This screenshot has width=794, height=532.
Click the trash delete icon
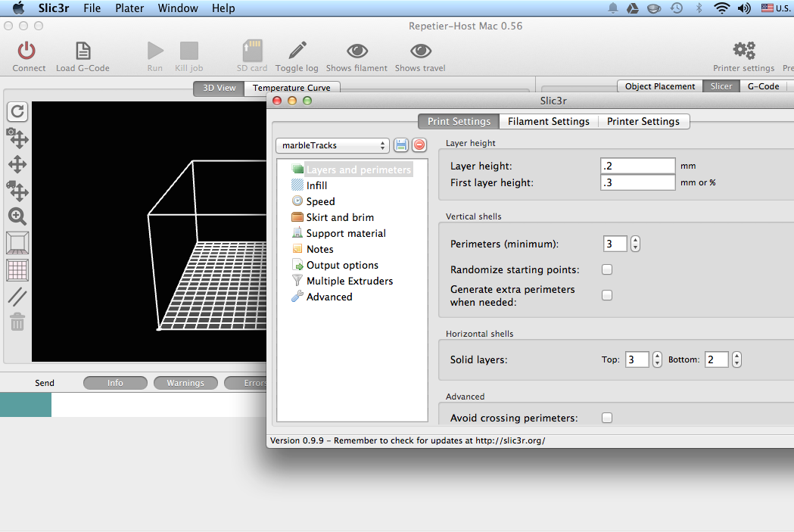17,322
